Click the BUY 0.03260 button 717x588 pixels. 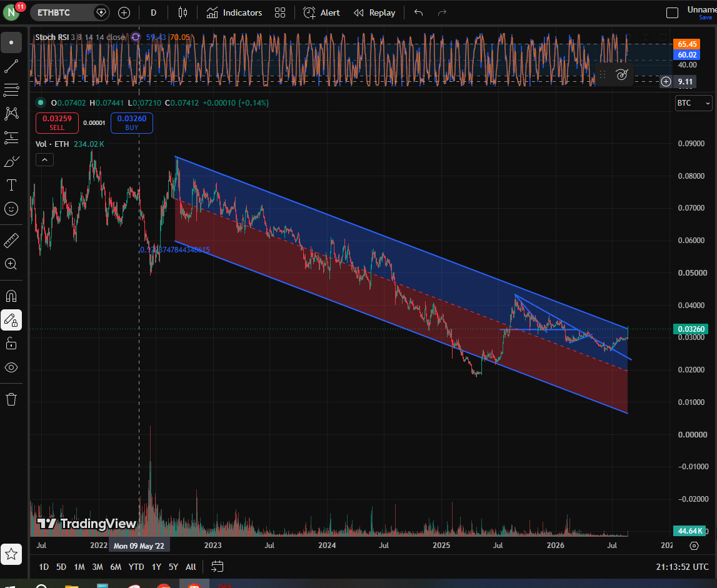(132, 122)
